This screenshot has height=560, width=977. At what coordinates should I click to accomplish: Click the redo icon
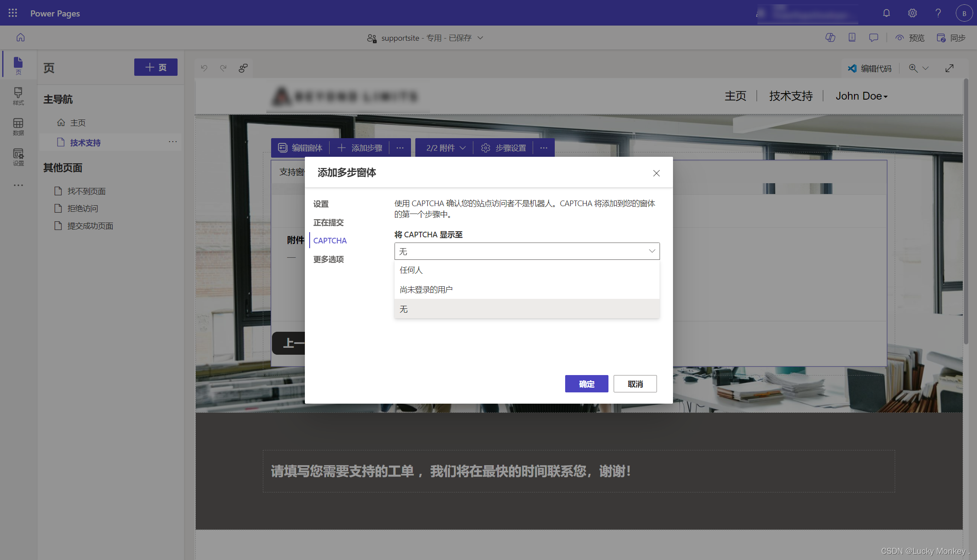pos(223,68)
